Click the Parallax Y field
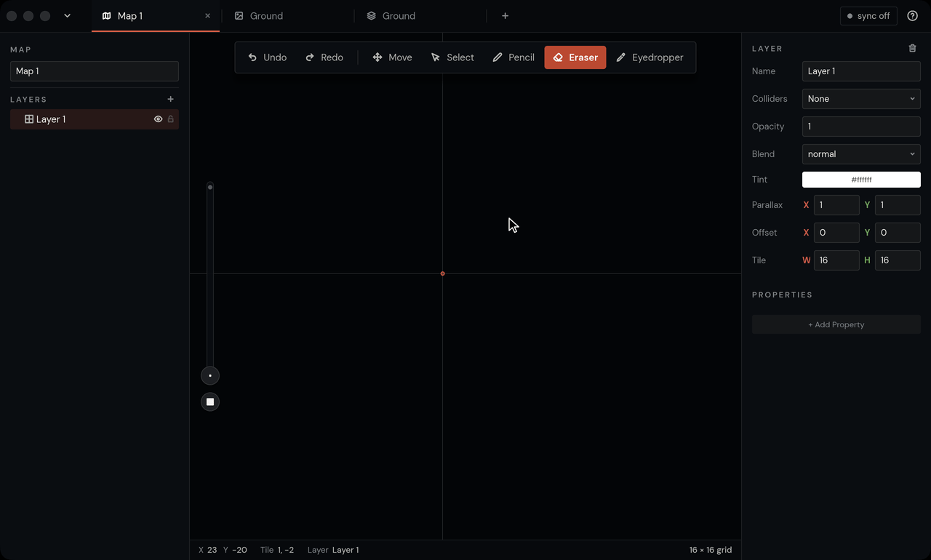931x560 pixels. [898, 205]
